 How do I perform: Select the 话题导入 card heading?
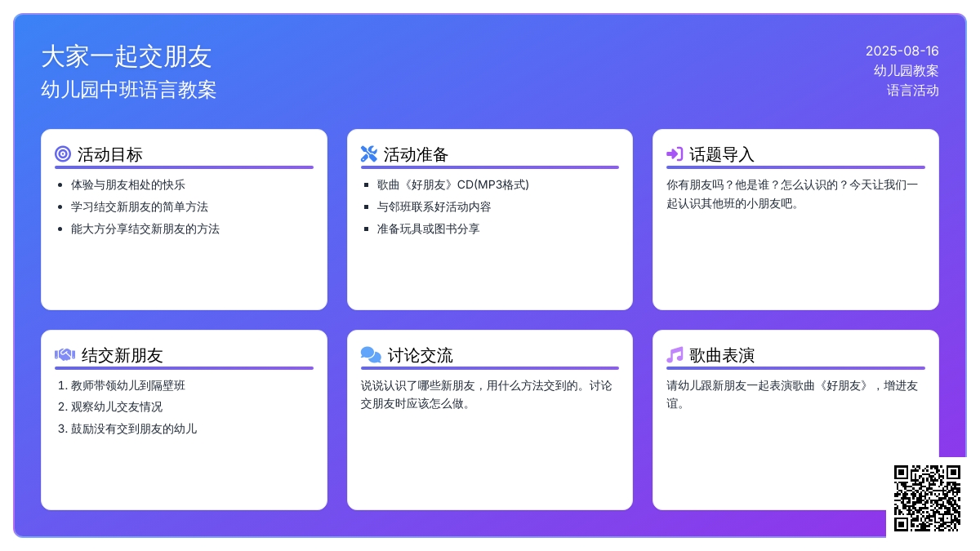click(722, 154)
